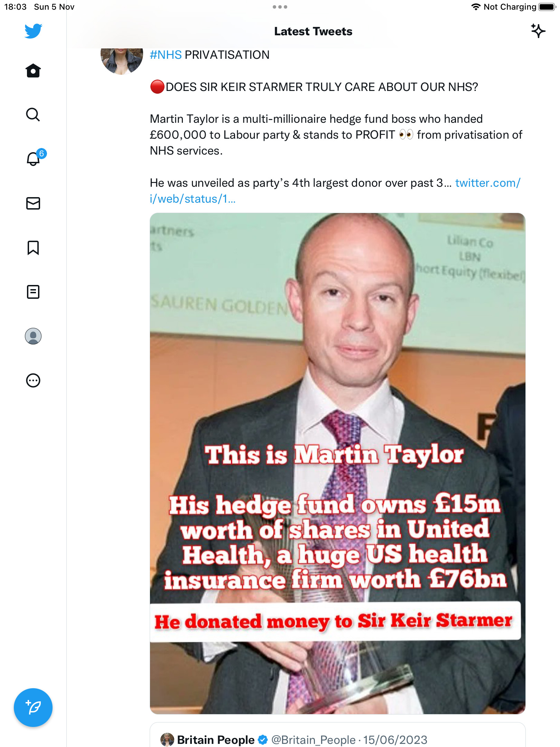Tap the three-dot multitasking menu at top
This screenshot has width=560, height=747.
[x=280, y=7]
